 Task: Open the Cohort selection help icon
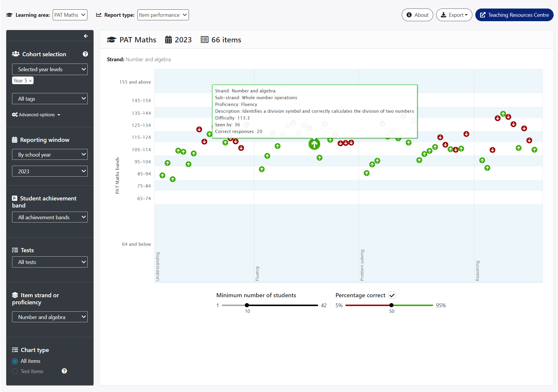coord(85,54)
